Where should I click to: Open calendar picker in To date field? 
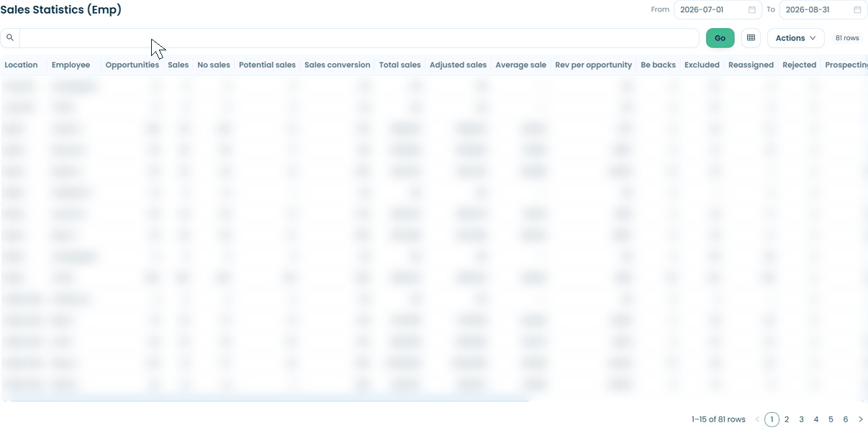(x=857, y=10)
